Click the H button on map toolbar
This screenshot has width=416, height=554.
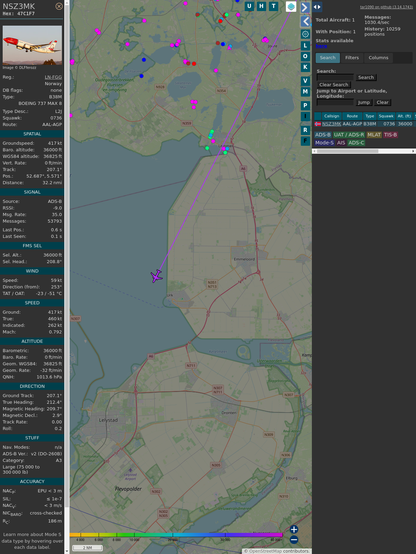tap(262, 6)
